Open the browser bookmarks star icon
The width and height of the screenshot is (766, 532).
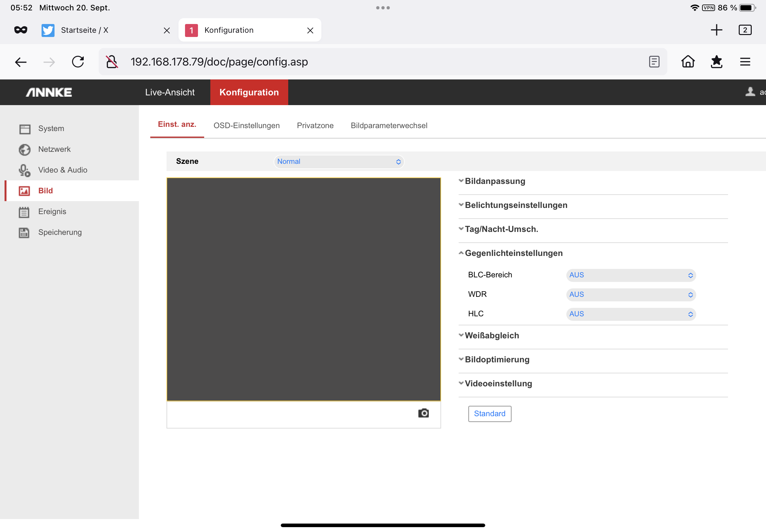[x=716, y=62]
